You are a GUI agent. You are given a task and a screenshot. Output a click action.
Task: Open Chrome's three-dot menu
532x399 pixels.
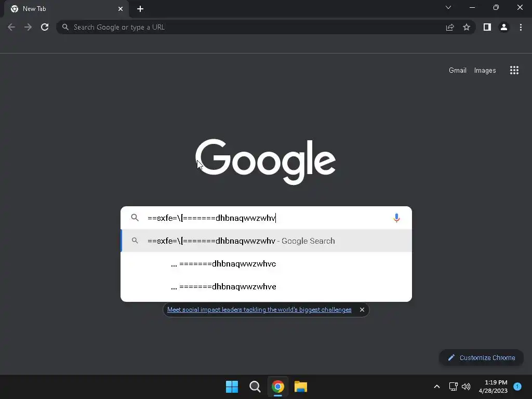521,27
